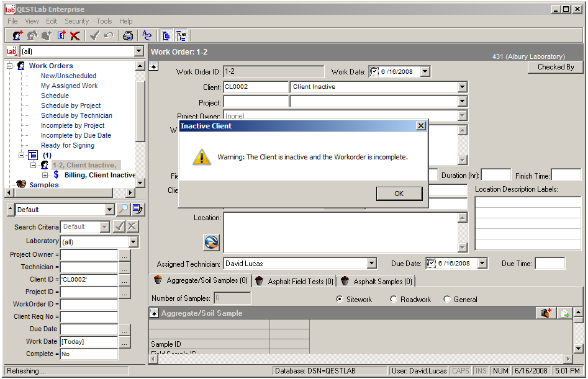The image size is (588, 379).
Task: Click the print icon in toolbar
Action: point(127,36)
